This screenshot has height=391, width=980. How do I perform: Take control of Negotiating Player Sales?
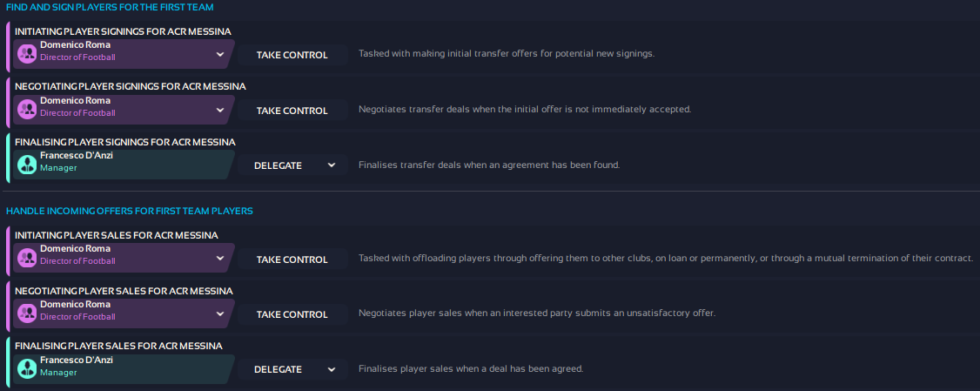point(292,314)
